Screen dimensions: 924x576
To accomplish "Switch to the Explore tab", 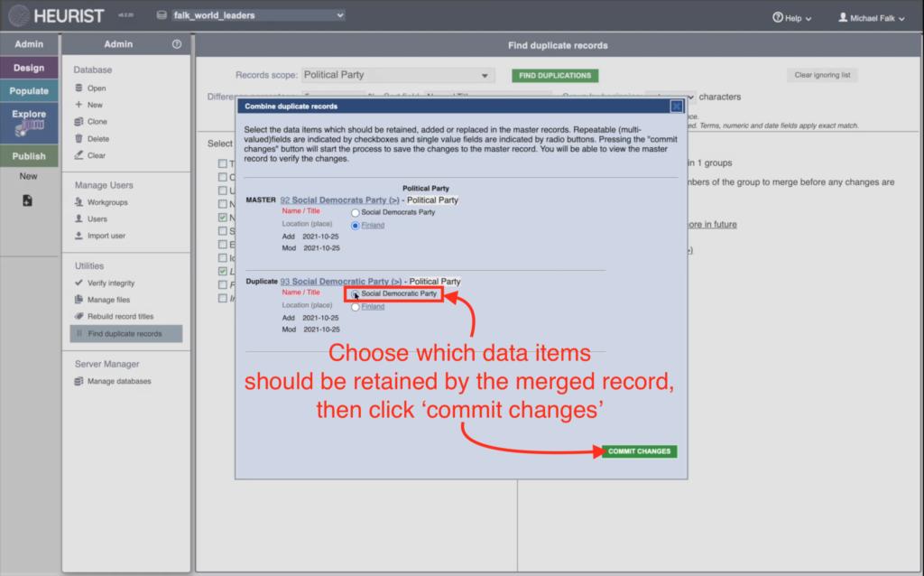I will click(x=29, y=123).
